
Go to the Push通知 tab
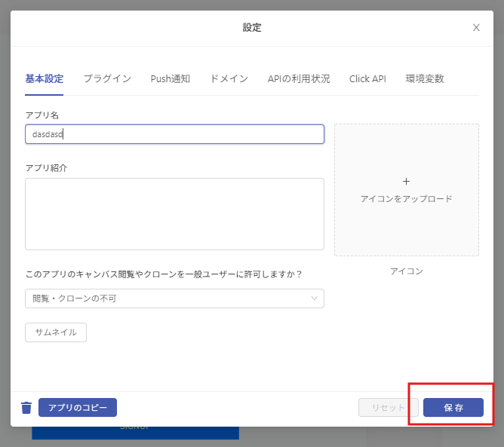pos(170,78)
